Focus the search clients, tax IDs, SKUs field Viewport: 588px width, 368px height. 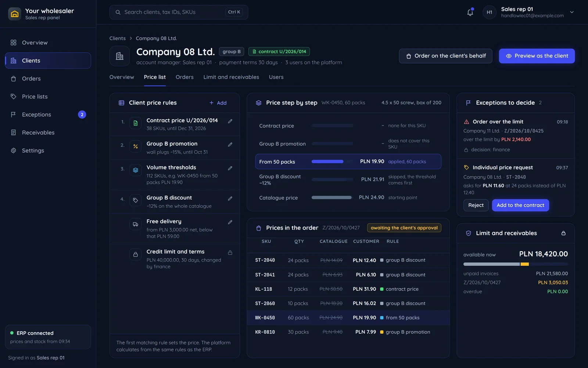(179, 12)
